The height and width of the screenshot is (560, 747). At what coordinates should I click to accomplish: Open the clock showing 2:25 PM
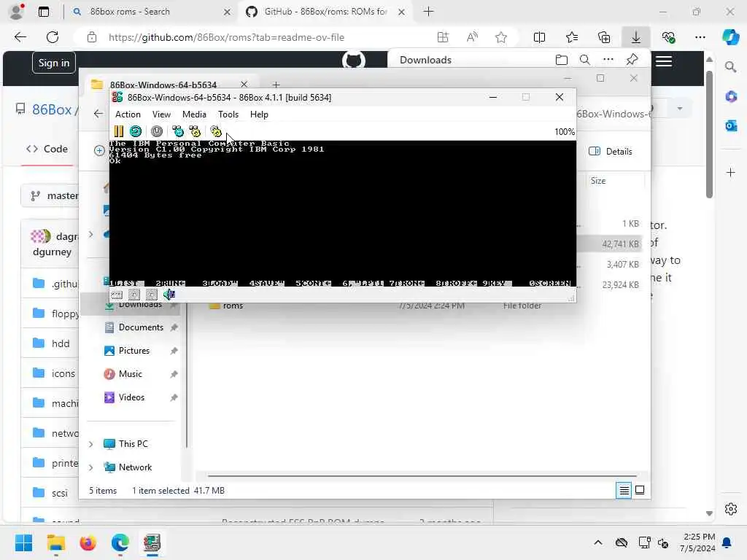697,542
